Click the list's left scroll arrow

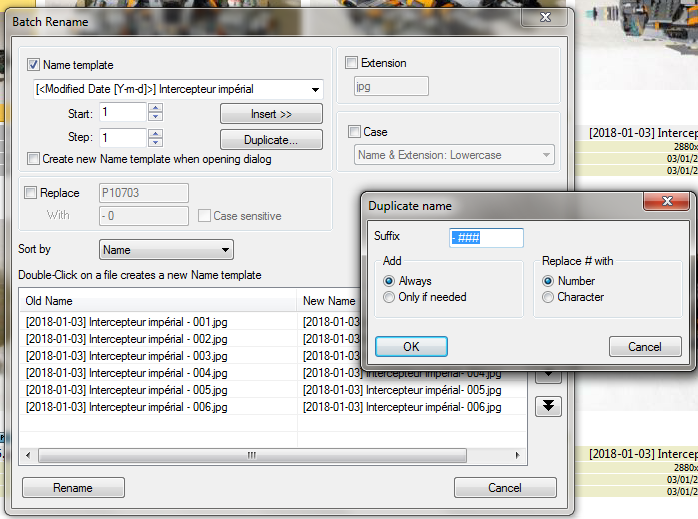click(28, 455)
